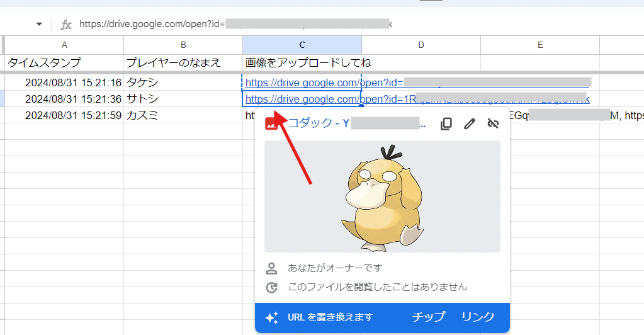
Task: Select column E header
Action: (x=540, y=45)
